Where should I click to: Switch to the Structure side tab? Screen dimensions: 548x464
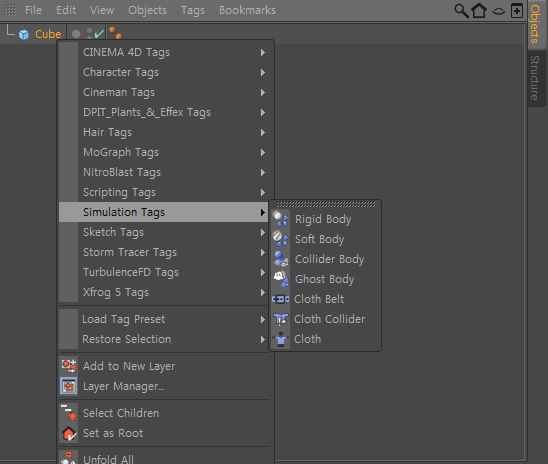[535, 78]
